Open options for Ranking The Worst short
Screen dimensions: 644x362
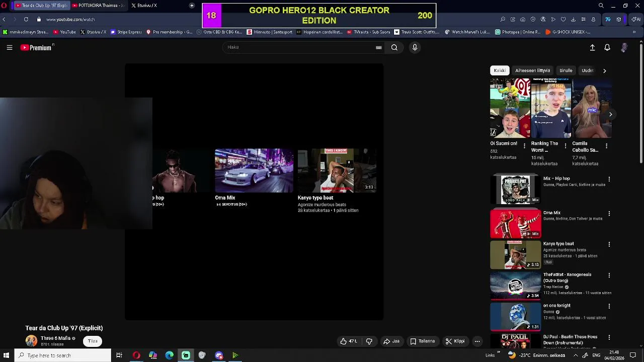click(x=566, y=146)
